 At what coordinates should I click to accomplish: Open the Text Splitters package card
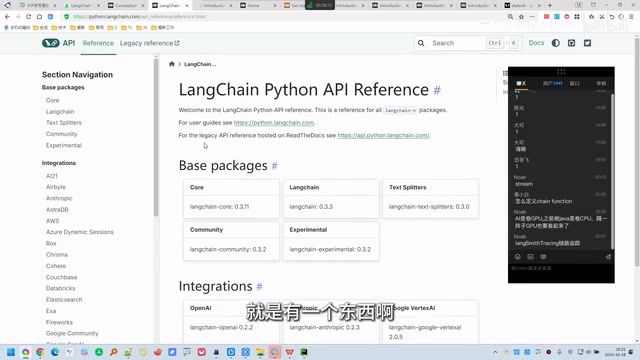pos(431,198)
